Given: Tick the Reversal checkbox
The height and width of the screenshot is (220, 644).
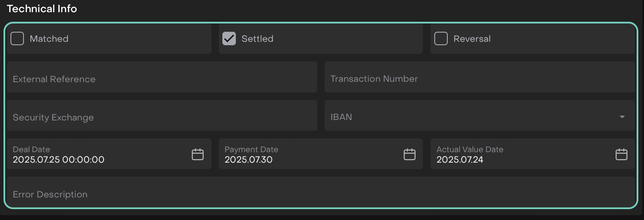Looking at the screenshot, I should pyautogui.click(x=441, y=39).
